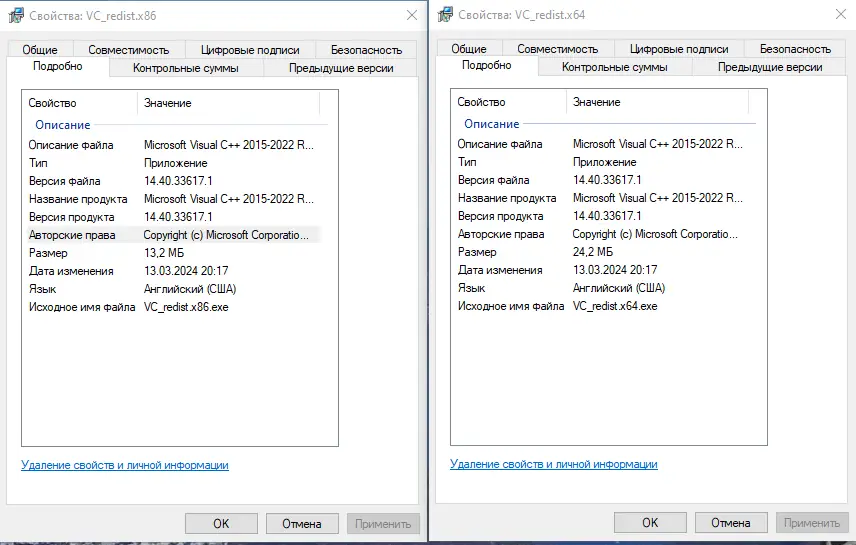Click Удаление свойств link in the x64 window

[x=554, y=464]
